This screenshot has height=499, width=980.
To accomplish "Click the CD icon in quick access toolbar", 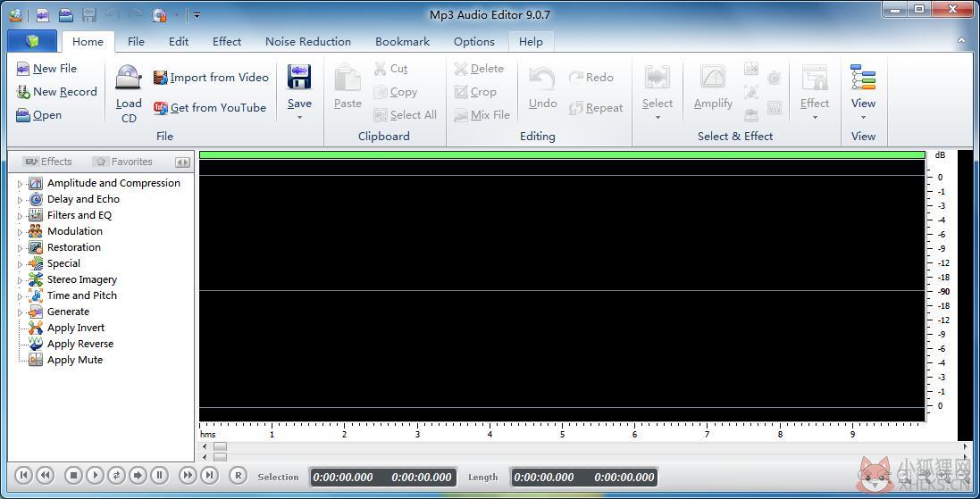I will click(159, 14).
